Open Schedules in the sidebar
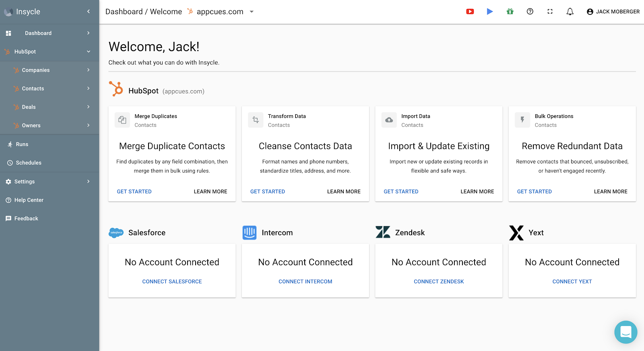Image resolution: width=644 pixels, height=351 pixels. coord(50,163)
